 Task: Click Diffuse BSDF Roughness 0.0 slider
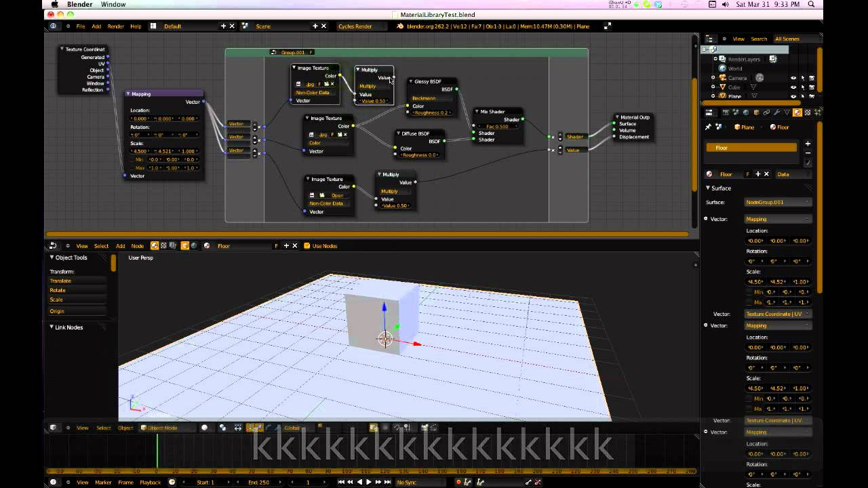(419, 155)
